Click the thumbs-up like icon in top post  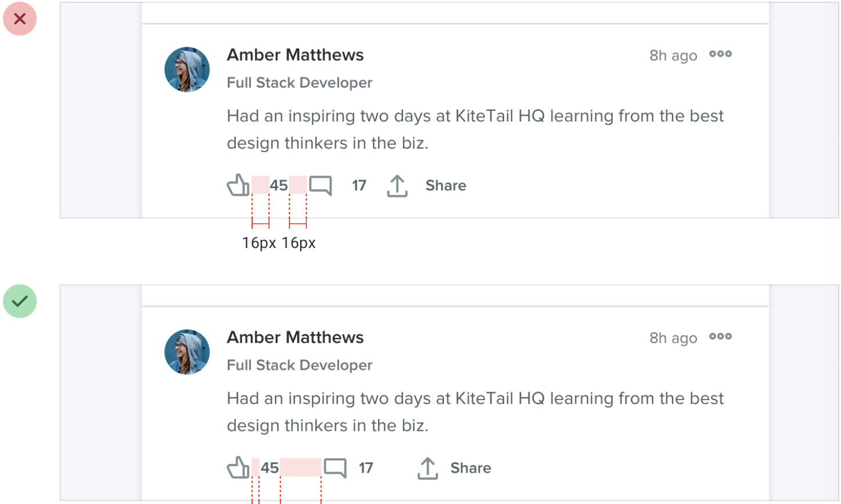coord(238,185)
